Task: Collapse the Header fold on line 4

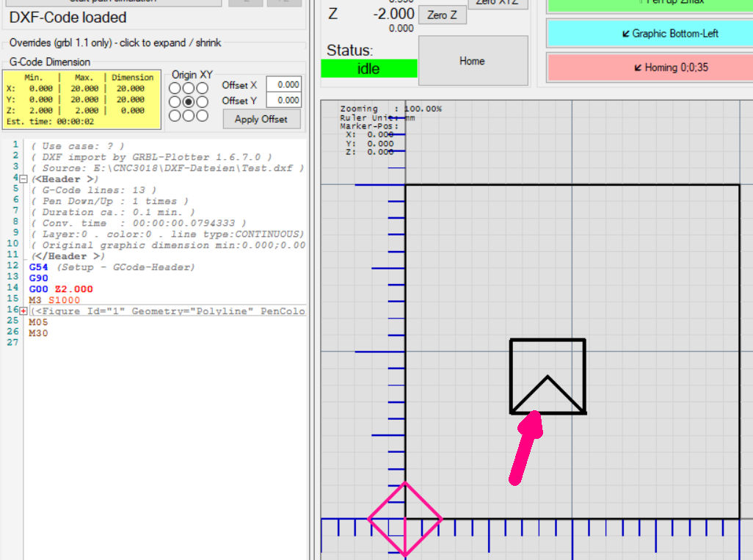Action: pos(23,179)
